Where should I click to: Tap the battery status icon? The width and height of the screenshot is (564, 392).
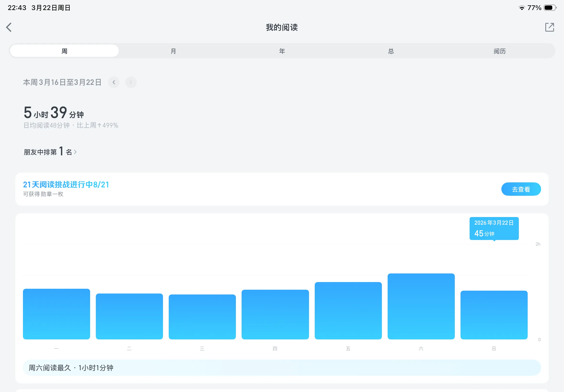pyautogui.click(x=550, y=8)
